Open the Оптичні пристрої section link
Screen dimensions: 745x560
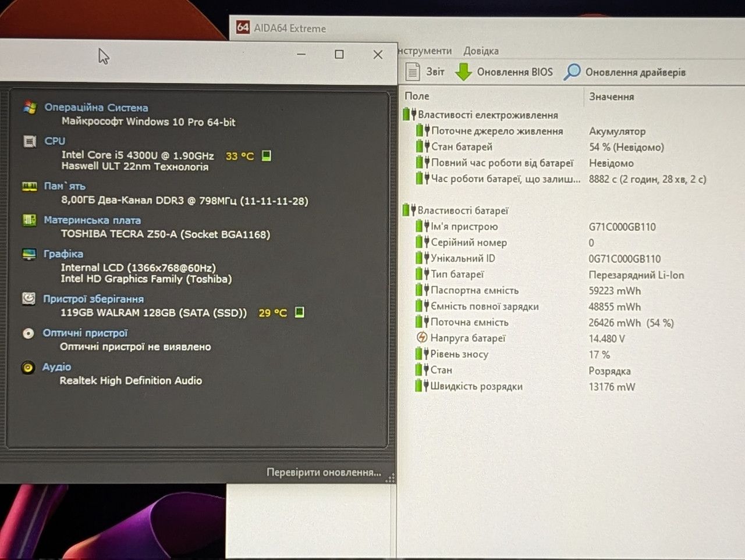pyautogui.click(x=85, y=333)
